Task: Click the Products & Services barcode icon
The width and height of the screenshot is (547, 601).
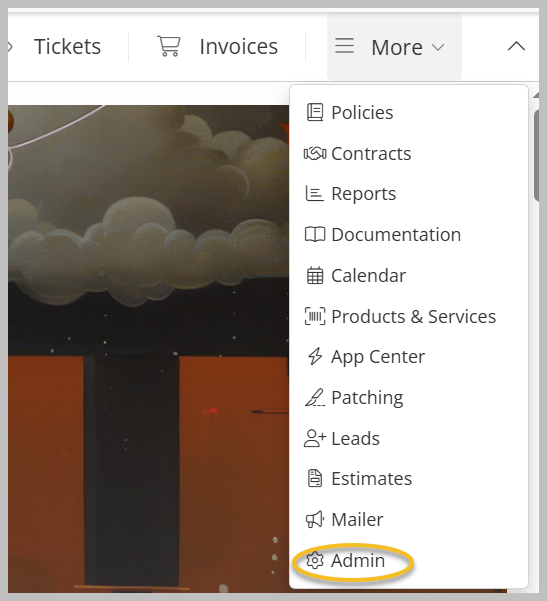Action: (315, 316)
